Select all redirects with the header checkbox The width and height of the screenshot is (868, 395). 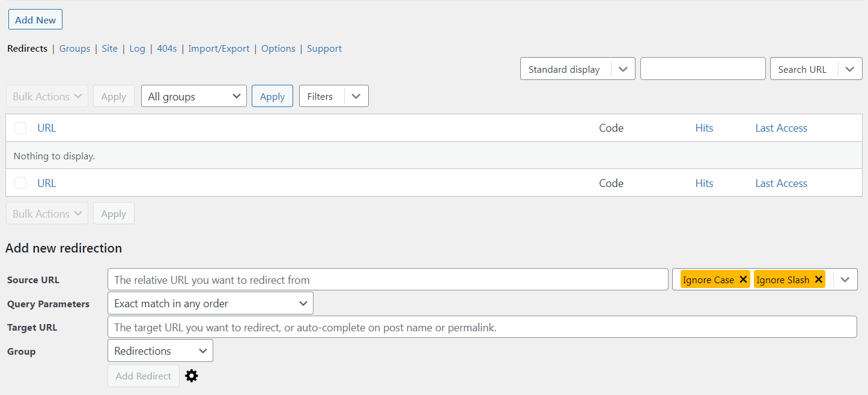[x=20, y=127]
